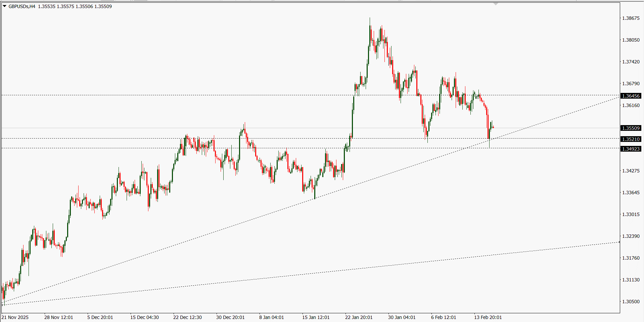The image size is (644, 322).
Task: Click the 21 Nov 2025 date label
Action: click(15, 317)
